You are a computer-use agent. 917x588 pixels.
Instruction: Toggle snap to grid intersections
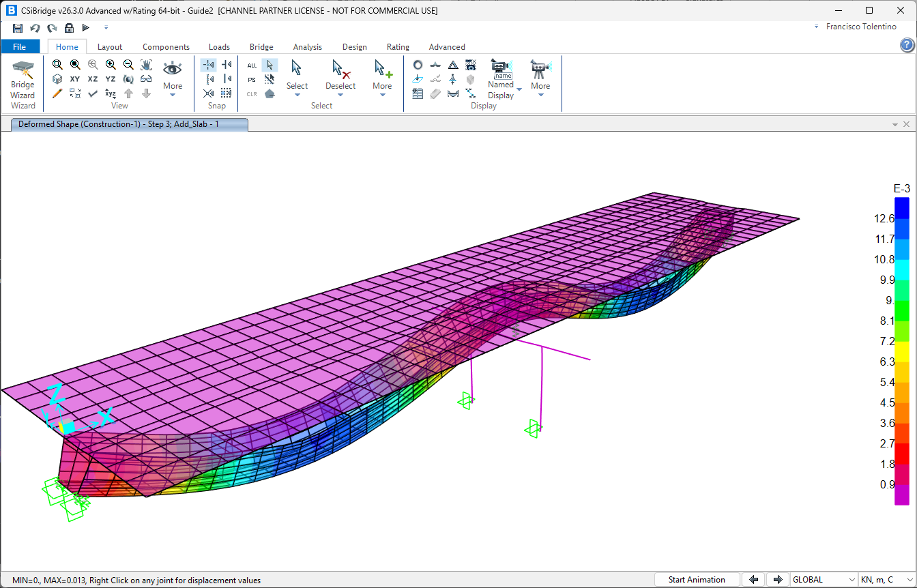click(x=227, y=92)
